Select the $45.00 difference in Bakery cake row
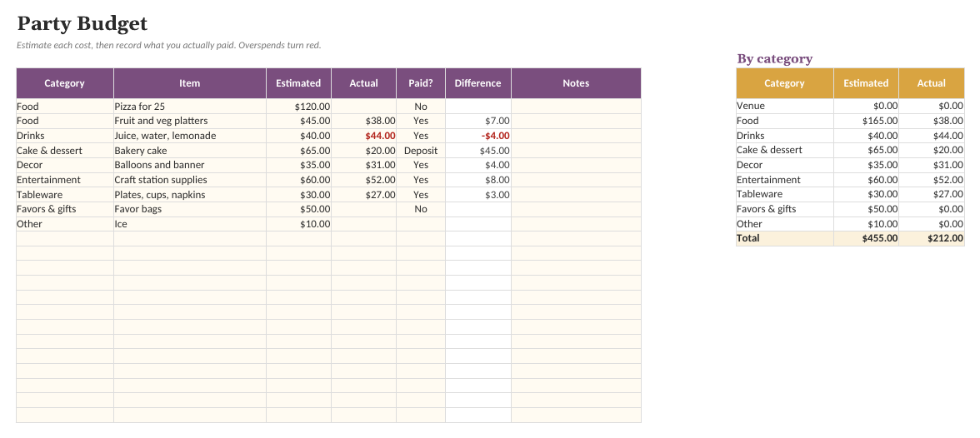This screenshot has width=980, height=438. [477, 151]
